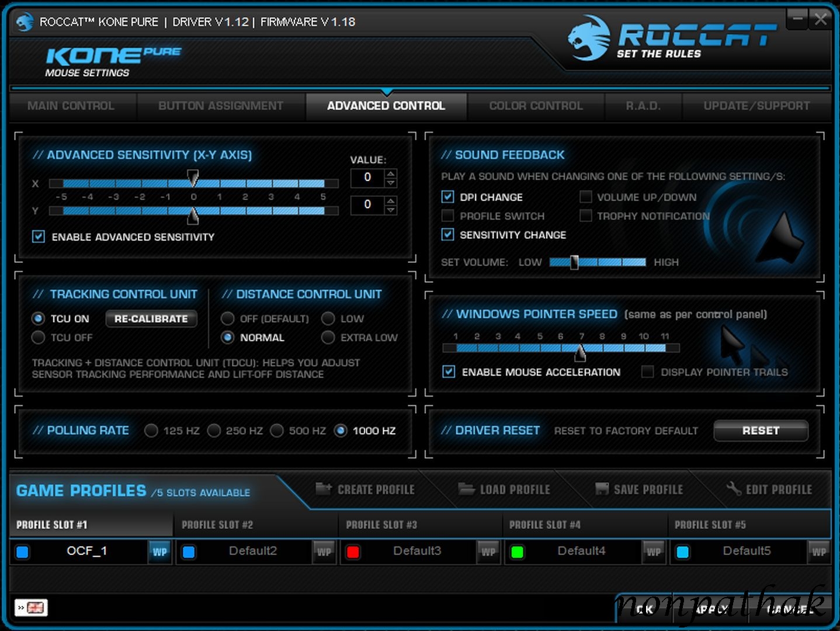840x631 pixels.
Task: Open the Button Assignment tab
Action: click(x=221, y=106)
